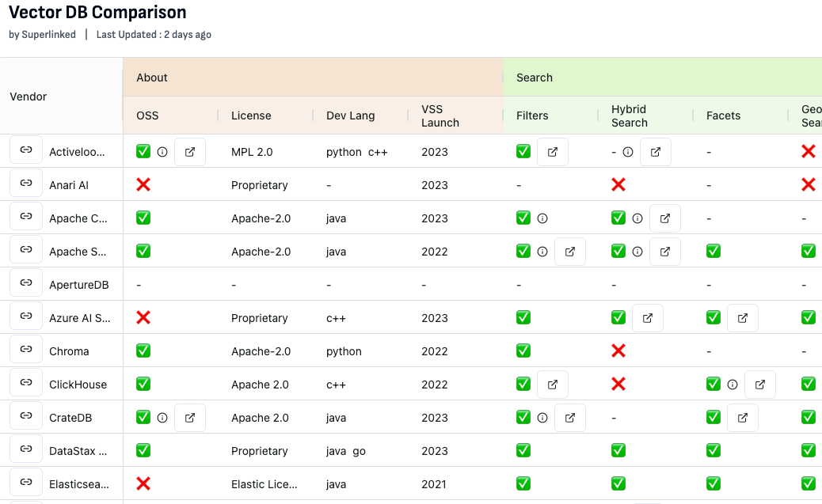Viewport: 822px width, 504px height.
Task: Open Apache S... Hybrid Search external link
Action: click(x=664, y=252)
